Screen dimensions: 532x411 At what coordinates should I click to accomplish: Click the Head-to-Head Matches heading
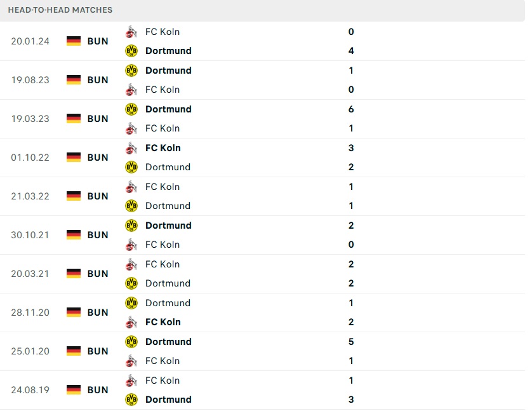pos(60,10)
